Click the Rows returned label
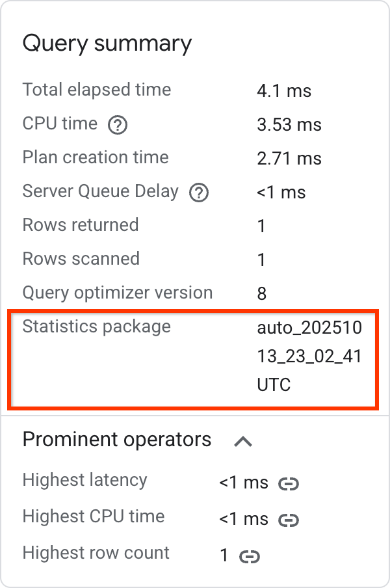 tap(81, 225)
